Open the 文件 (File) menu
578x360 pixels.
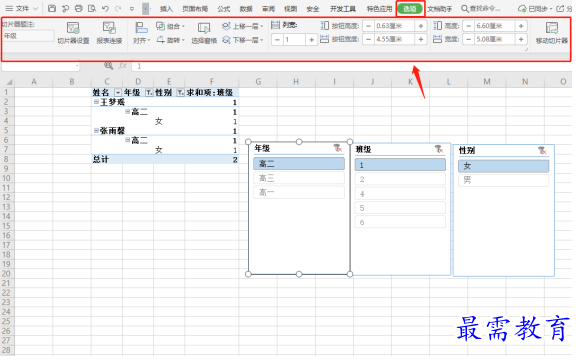(21, 8)
